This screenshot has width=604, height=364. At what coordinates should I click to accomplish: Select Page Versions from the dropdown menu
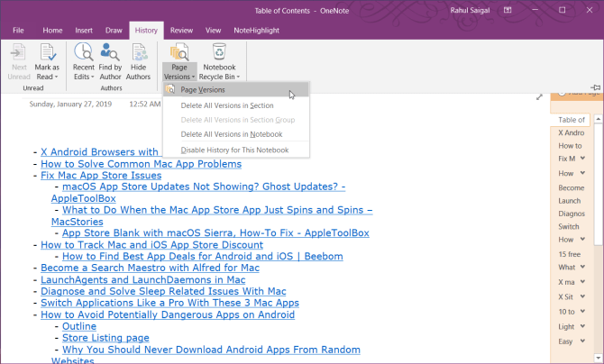pos(203,90)
